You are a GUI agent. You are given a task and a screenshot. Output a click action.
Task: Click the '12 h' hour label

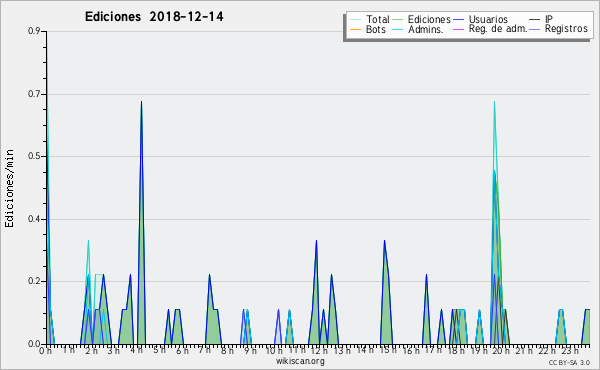tap(319, 351)
